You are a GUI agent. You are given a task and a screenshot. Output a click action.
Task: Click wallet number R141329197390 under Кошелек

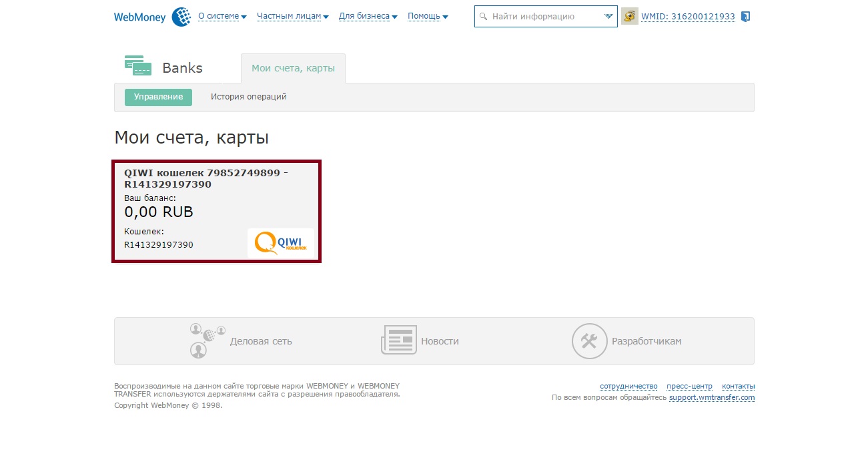click(x=159, y=245)
